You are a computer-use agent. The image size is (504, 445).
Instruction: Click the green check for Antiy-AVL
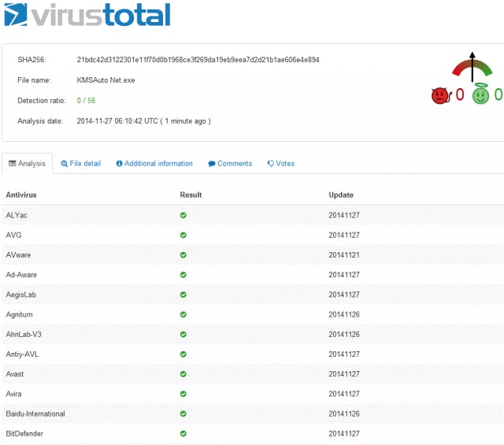tap(183, 354)
